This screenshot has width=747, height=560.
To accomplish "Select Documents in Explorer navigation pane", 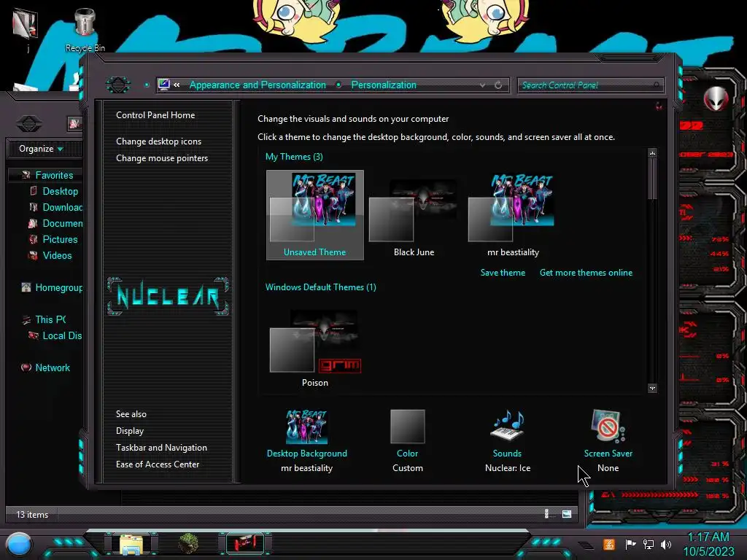I will [x=55, y=223].
